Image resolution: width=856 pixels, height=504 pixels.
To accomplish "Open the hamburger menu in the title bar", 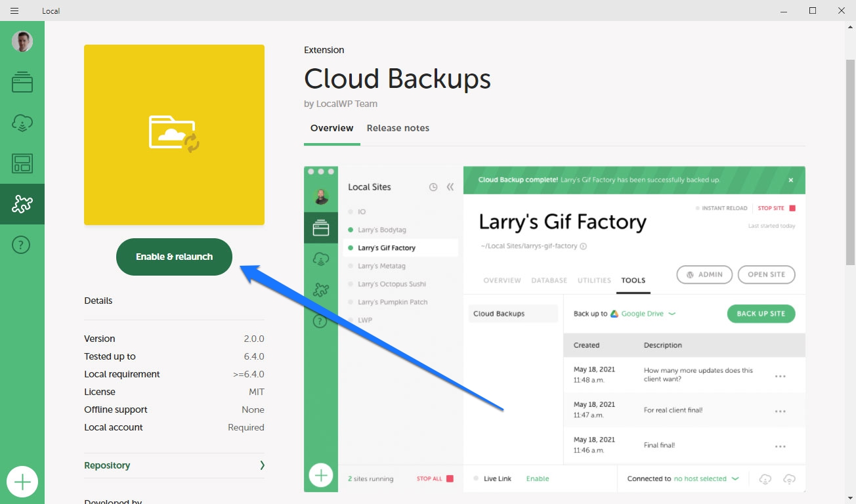I will point(14,10).
